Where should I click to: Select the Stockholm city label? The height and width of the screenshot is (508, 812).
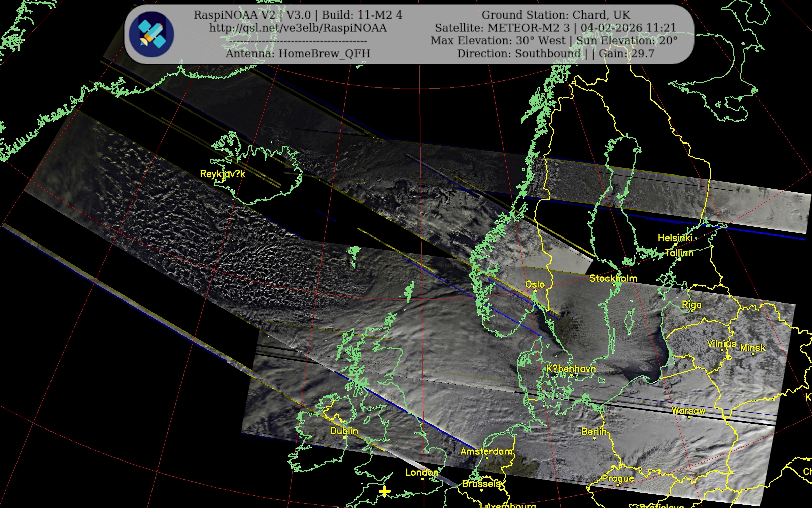(x=613, y=278)
